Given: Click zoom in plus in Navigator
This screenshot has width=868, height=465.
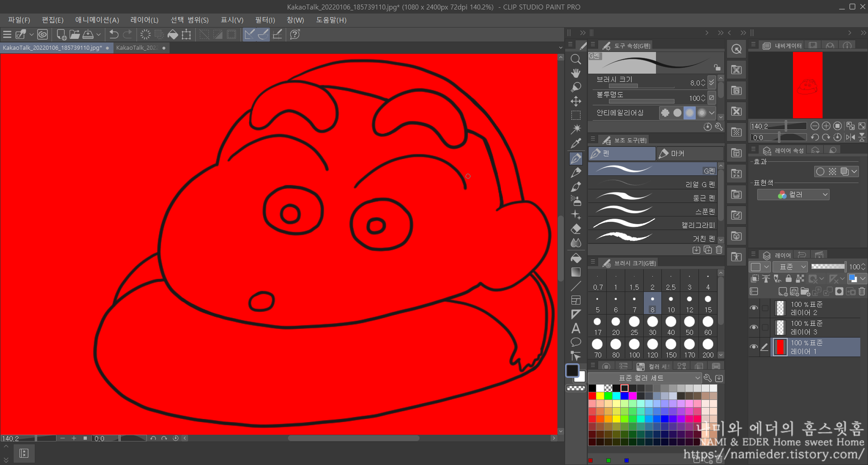Looking at the screenshot, I should pyautogui.click(x=826, y=126).
